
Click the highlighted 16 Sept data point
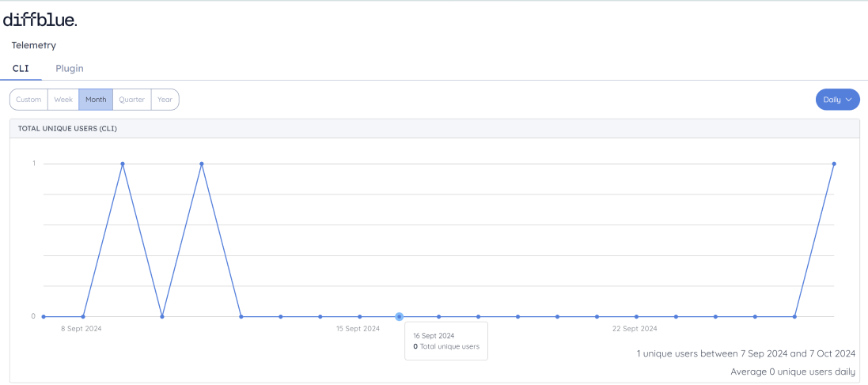[x=400, y=316]
